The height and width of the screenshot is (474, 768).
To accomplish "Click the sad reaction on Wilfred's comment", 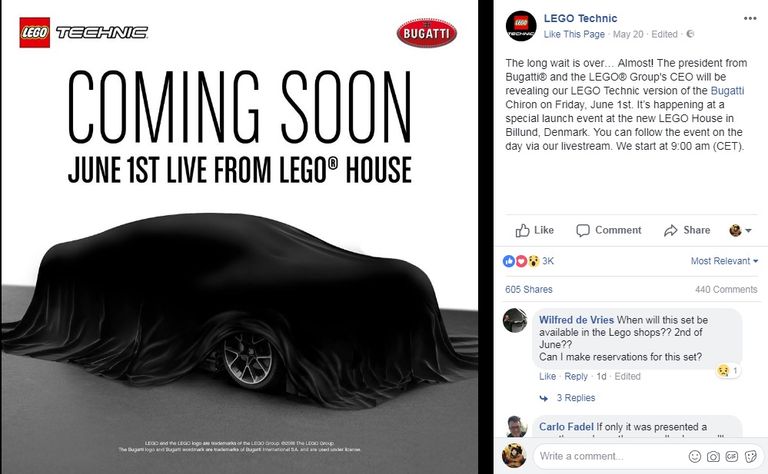I will pos(723,370).
